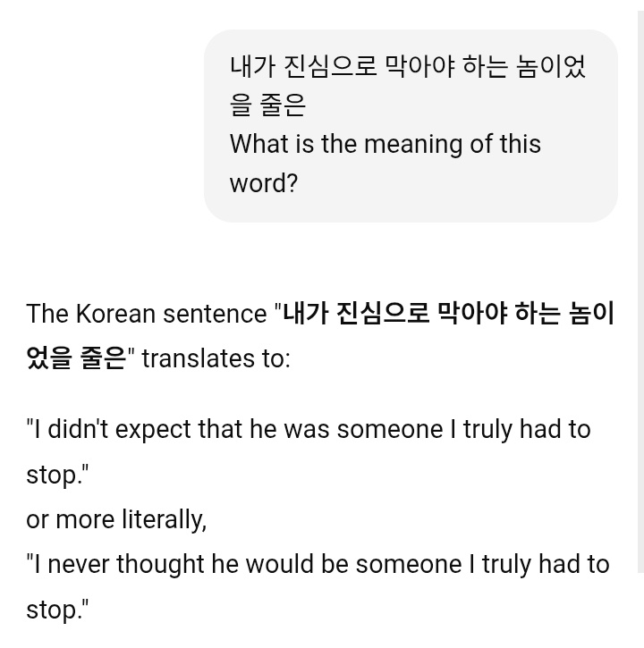The width and height of the screenshot is (644, 648).
Task: Click the vertical scrollbar on the right edge
Action: [x=640, y=291]
